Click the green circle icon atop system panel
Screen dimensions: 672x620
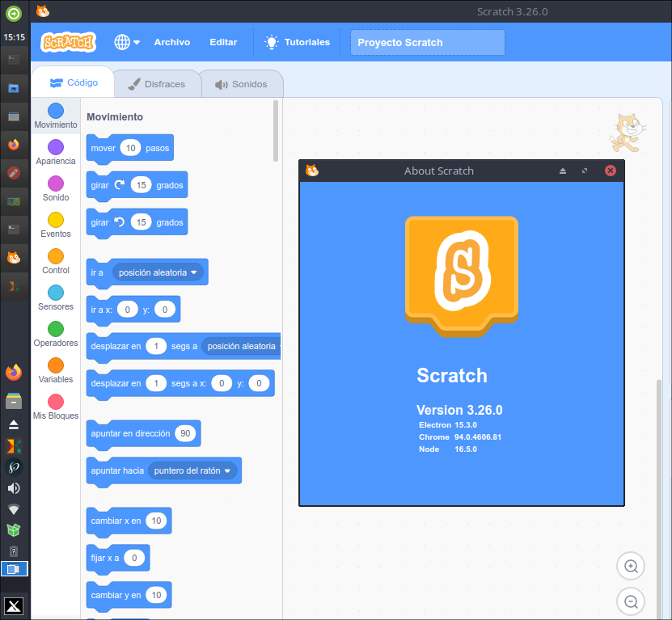[14, 14]
